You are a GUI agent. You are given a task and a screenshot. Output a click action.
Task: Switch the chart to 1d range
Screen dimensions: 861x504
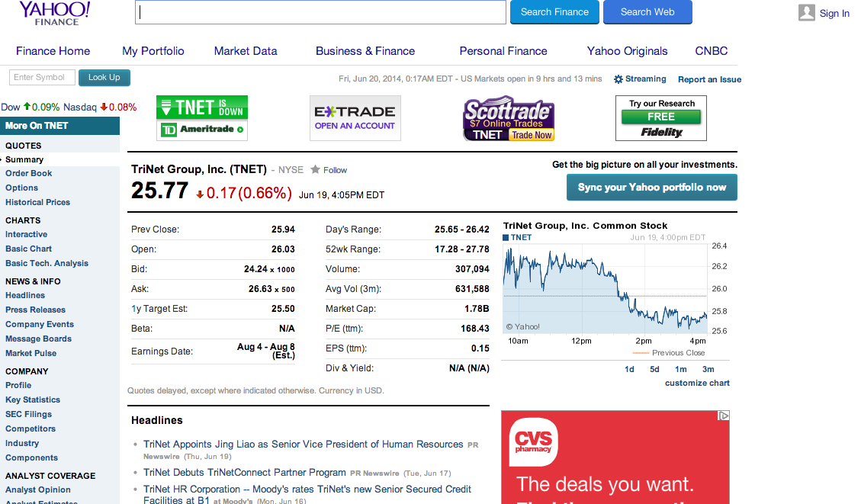click(x=629, y=370)
